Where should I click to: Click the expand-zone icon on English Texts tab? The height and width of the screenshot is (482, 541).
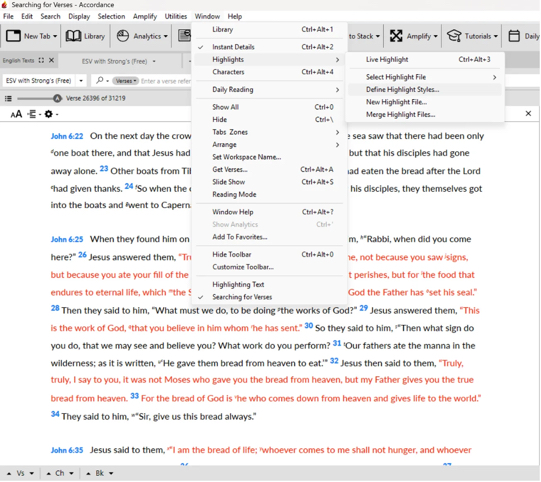coord(41,60)
